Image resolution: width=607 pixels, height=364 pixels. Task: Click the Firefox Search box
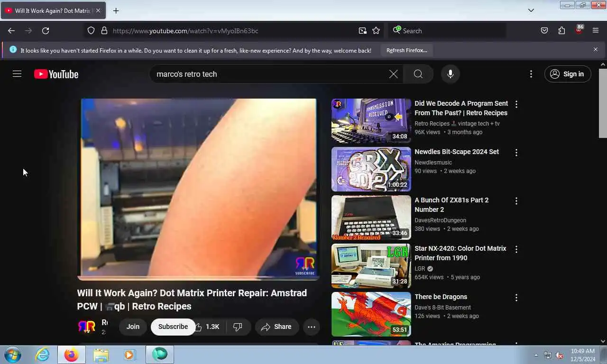(x=447, y=31)
